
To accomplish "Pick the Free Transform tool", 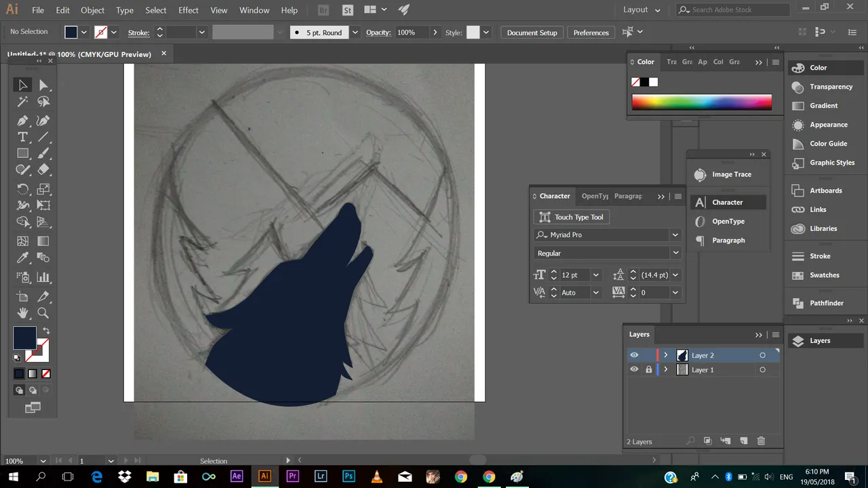I will click(x=43, y=205).
